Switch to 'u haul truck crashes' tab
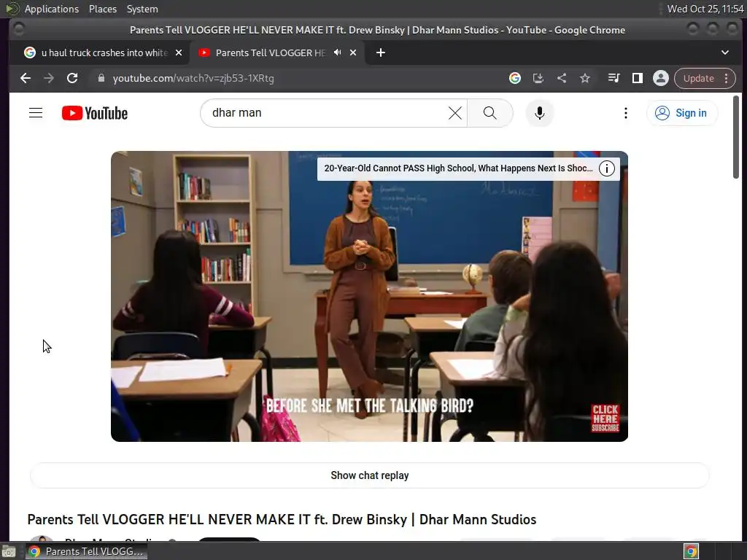 104,52
